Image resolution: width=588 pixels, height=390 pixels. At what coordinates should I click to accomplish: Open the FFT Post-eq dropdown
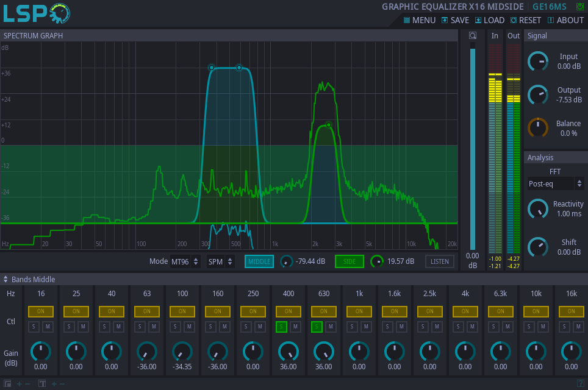pyautogui.click(x=556, y=183)
